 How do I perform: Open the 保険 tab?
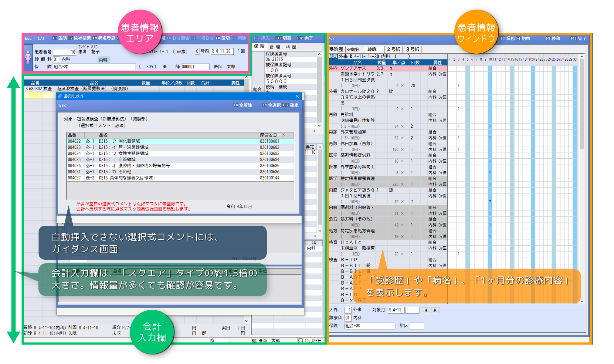(x=259, y=46)
